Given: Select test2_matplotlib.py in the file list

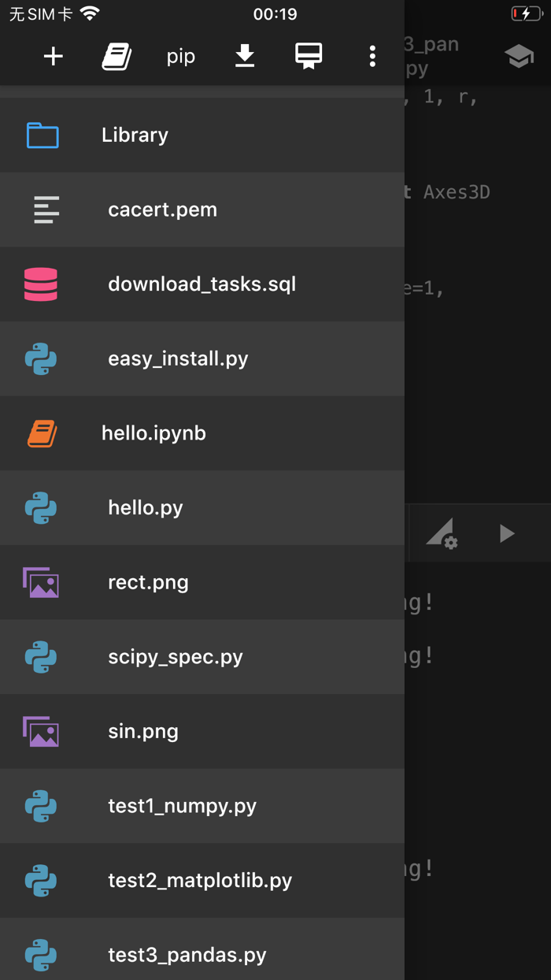Looking at the screenshot, I should pos(200,881).
